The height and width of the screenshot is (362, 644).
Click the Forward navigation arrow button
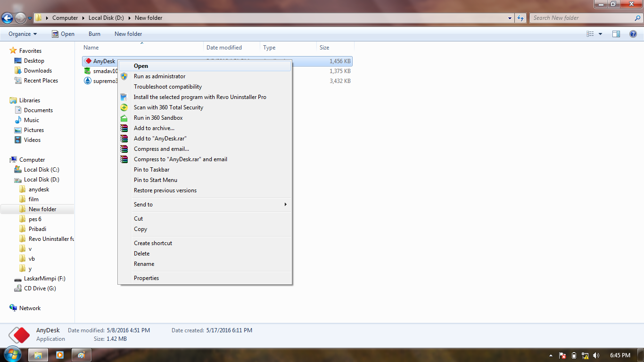(20, 18)
